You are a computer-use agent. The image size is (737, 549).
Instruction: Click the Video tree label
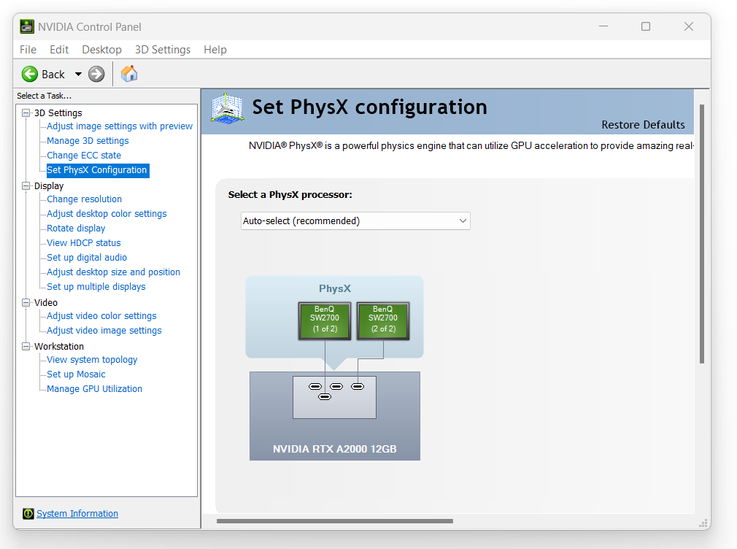[x=46, y=302]
